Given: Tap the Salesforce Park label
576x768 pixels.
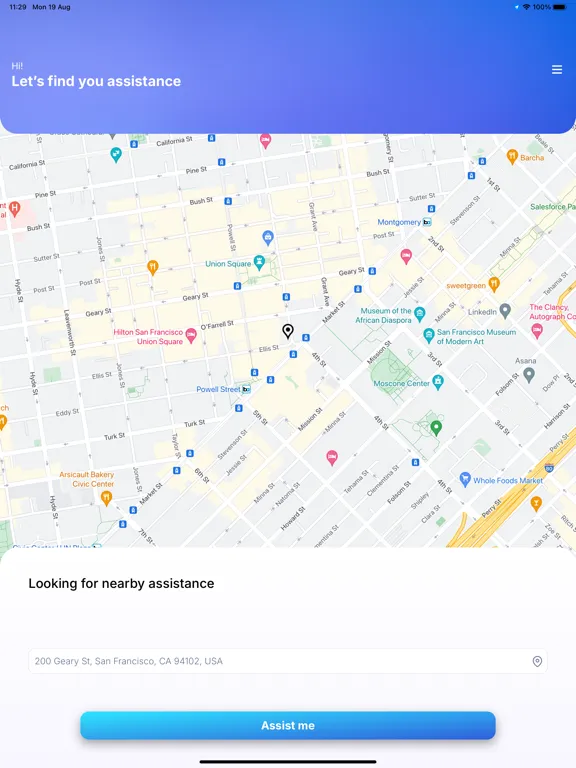Looking at the screenshot, I should 552,207.
